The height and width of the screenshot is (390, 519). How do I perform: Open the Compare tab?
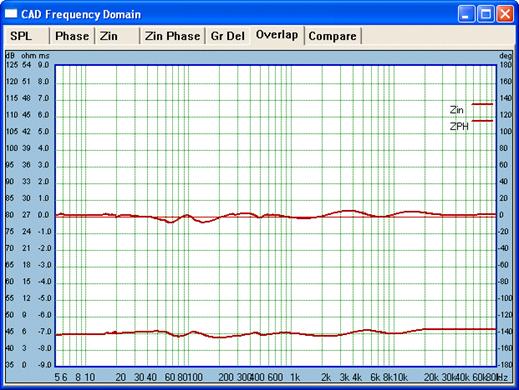[x=332, y=36]
